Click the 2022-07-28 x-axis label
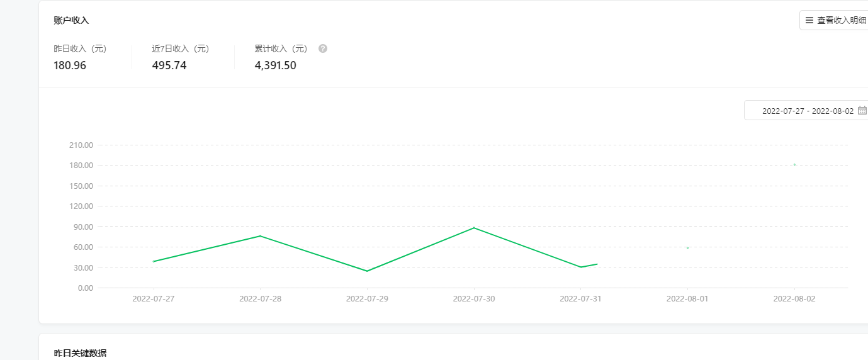 pyautogui.click(x=260, y=299)
